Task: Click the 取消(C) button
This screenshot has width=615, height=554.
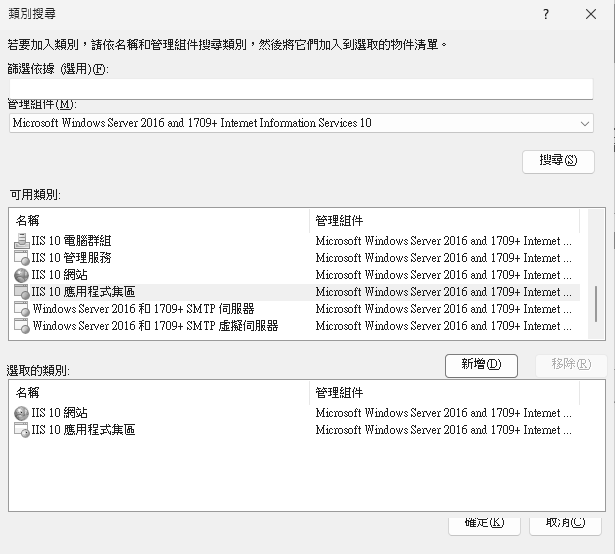Action: tap(565, 525)
